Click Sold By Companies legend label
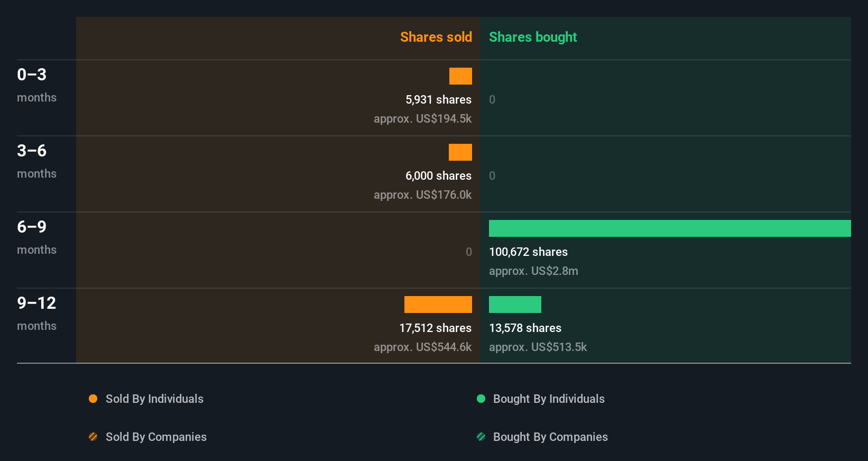The image size is (868, 461). 156,437
